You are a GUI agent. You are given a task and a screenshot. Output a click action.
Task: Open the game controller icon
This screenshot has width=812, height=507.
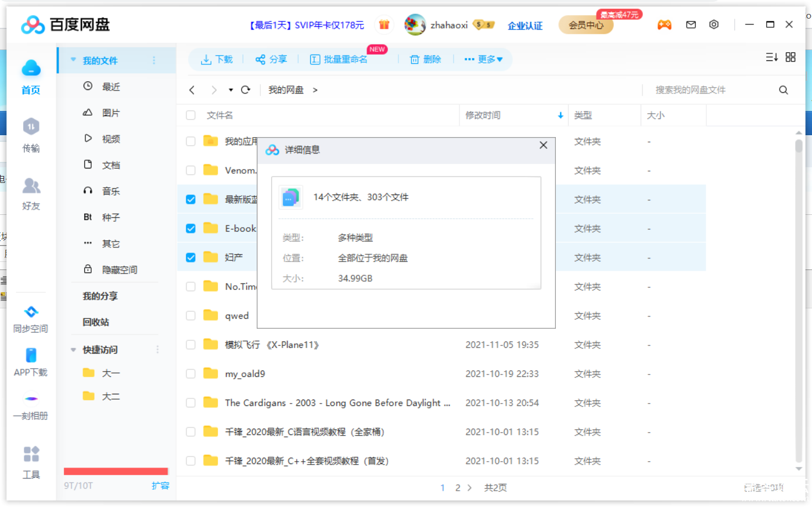[x=664, y=24]
